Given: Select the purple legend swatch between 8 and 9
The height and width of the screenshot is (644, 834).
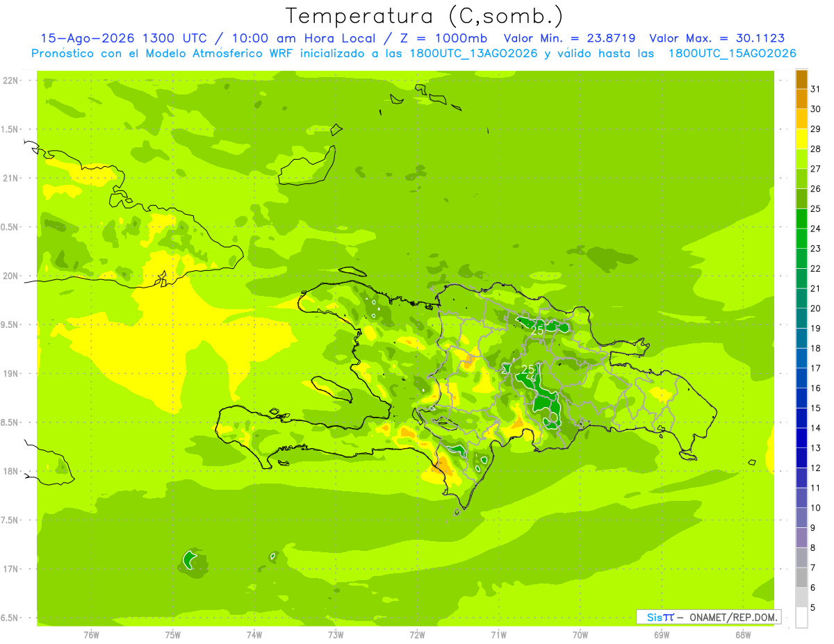Looking at the screenshot, I should [x=801, y=537].
